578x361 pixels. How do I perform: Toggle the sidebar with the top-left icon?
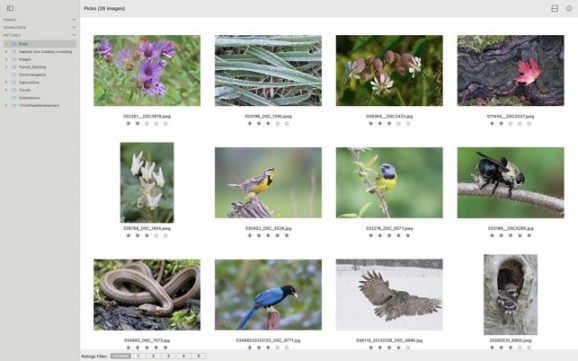tap(10, 8)
